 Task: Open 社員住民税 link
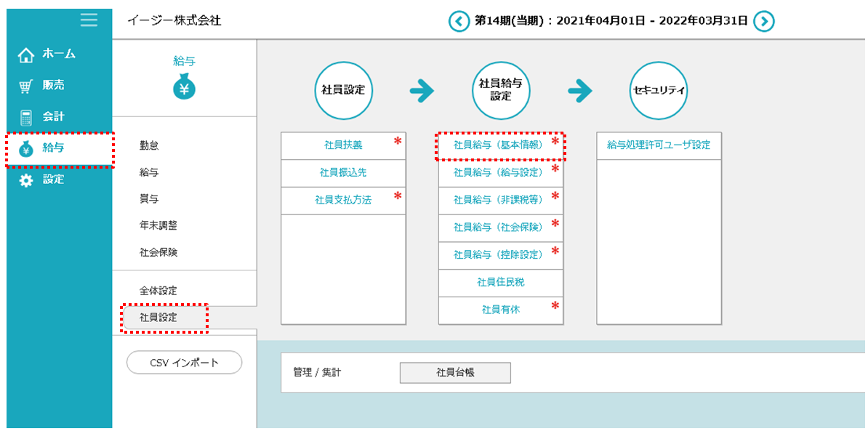(500, 282)
